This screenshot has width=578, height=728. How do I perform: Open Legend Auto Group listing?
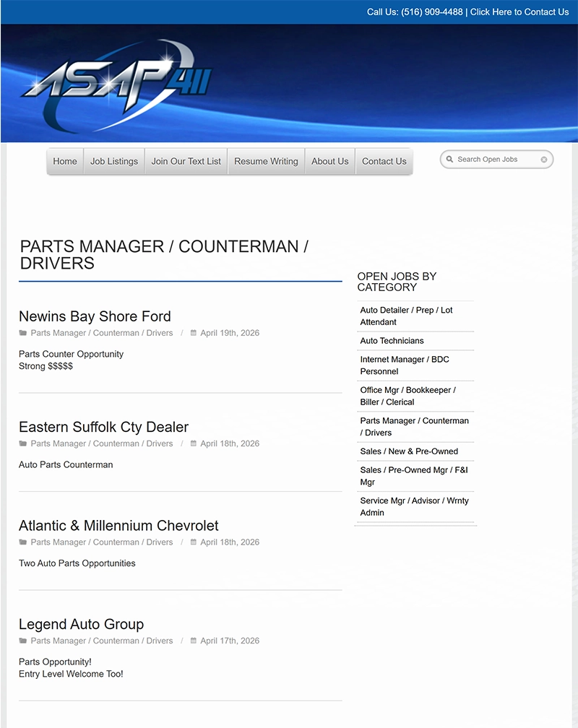(x=82, y=624)
